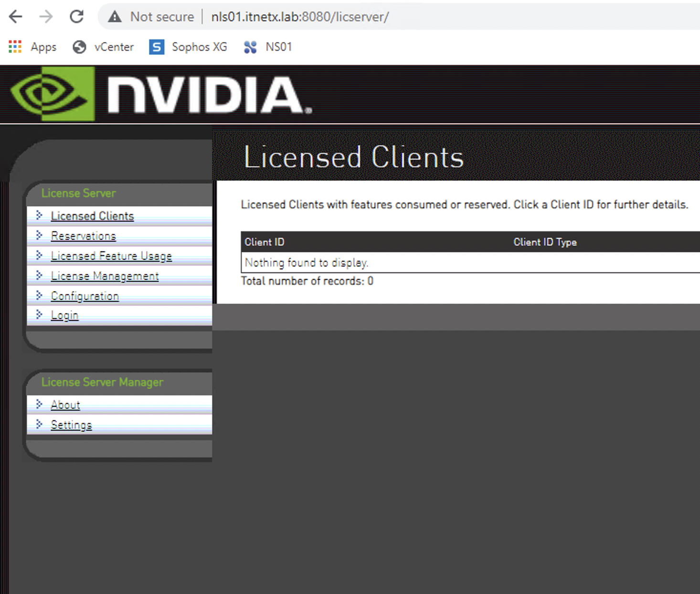
Task: Click the arrow icon beside Licensed Feature Usage
Action: click(x=39, y=255)
